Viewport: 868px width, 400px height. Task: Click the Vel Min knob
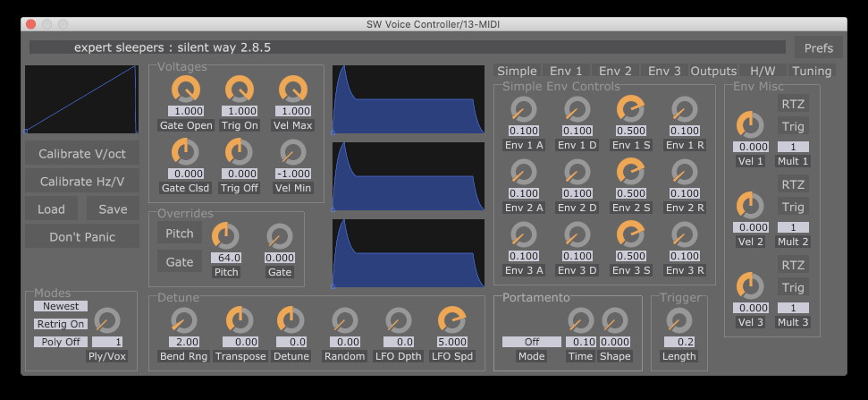[293, 151]
